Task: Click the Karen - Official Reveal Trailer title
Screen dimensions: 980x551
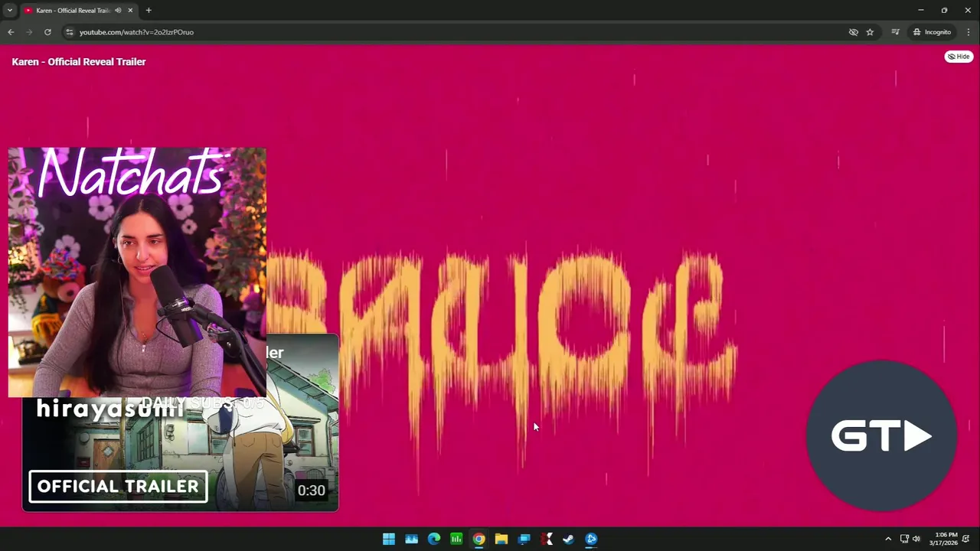Action: (x=79, y=62)
